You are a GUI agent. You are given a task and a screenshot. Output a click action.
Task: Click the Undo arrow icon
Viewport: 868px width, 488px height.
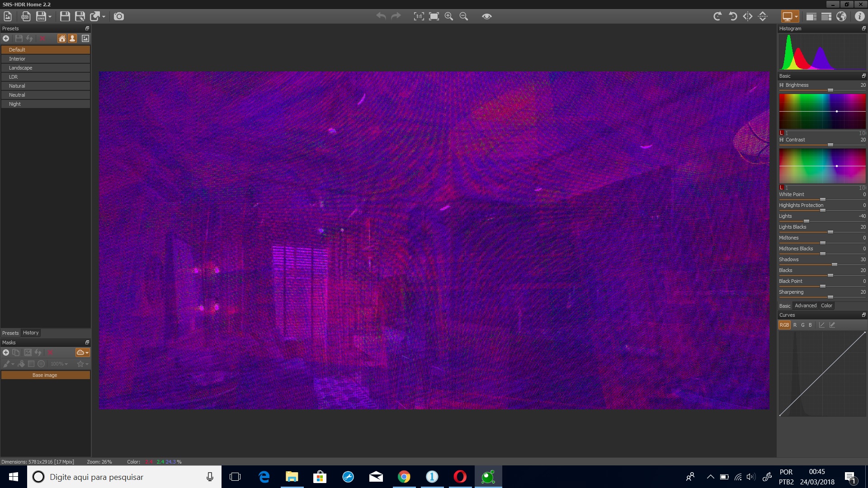(381, 16)
